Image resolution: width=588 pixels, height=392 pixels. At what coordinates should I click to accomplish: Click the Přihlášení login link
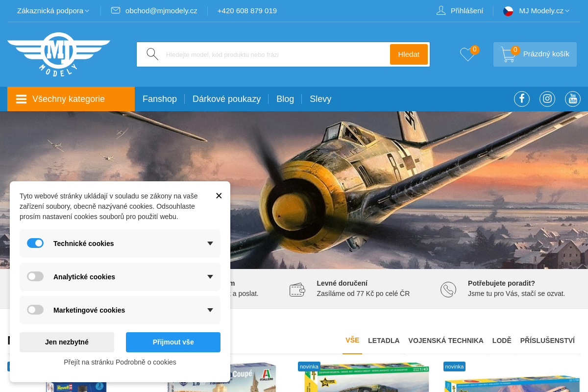(x=467, y=11)
